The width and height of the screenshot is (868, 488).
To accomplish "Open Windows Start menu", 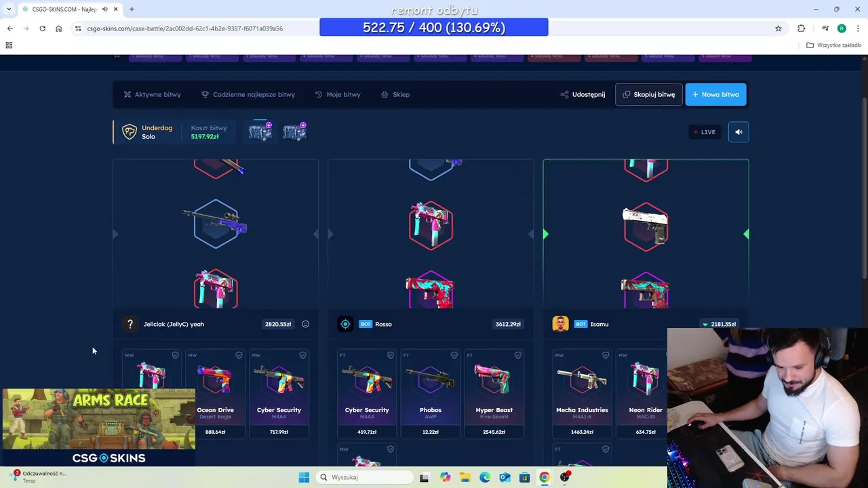I will tap(304, 477).
